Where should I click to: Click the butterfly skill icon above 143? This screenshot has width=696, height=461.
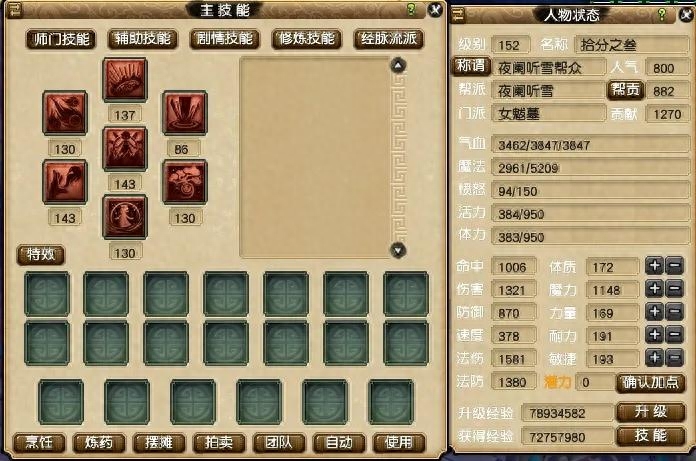pyautogui.click(x=125, y=149)
